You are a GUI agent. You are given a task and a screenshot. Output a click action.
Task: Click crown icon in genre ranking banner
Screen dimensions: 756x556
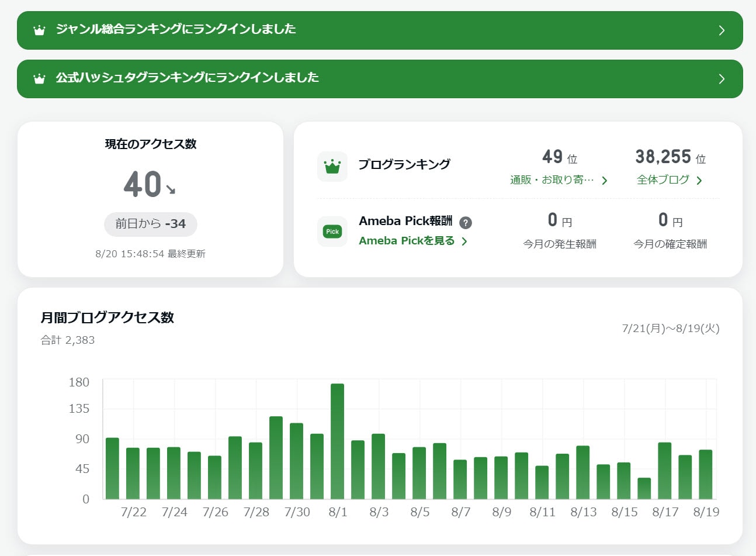tap(39, 30)
